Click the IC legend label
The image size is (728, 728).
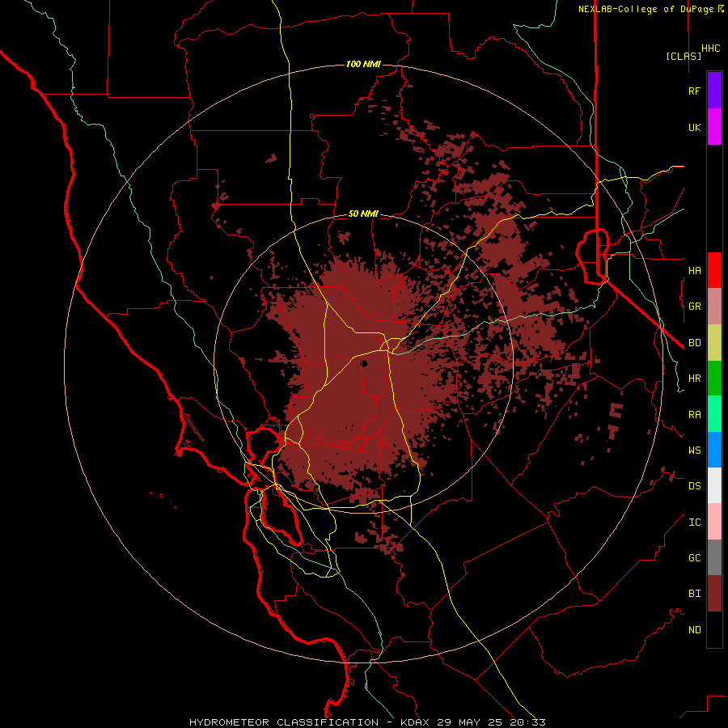pos(694,523)
